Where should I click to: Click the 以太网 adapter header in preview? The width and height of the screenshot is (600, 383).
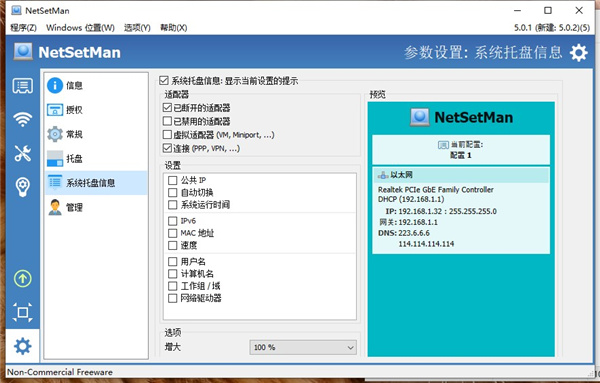tap(461, 175)
